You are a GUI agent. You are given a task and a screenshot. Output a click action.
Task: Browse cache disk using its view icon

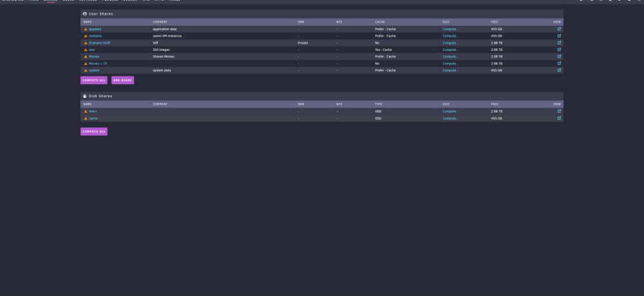[x=559, y=118]
